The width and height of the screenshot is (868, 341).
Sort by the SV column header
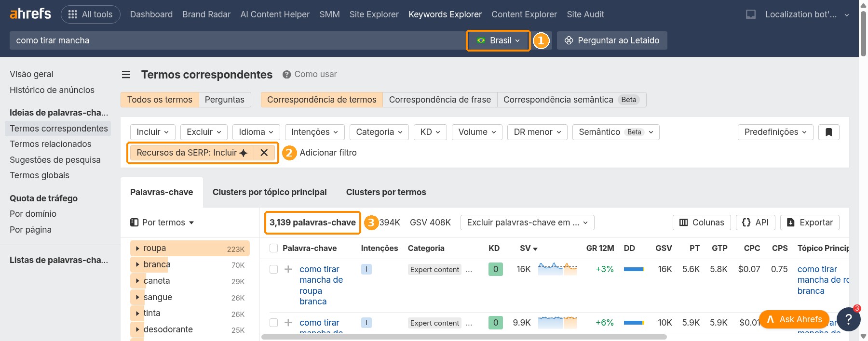pos(529,248)
